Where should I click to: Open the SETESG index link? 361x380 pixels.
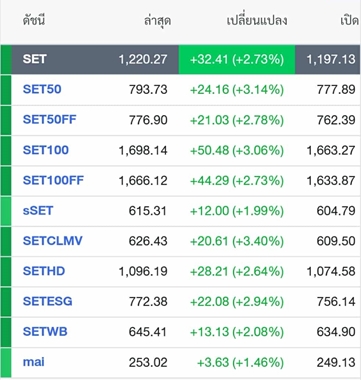47,301
